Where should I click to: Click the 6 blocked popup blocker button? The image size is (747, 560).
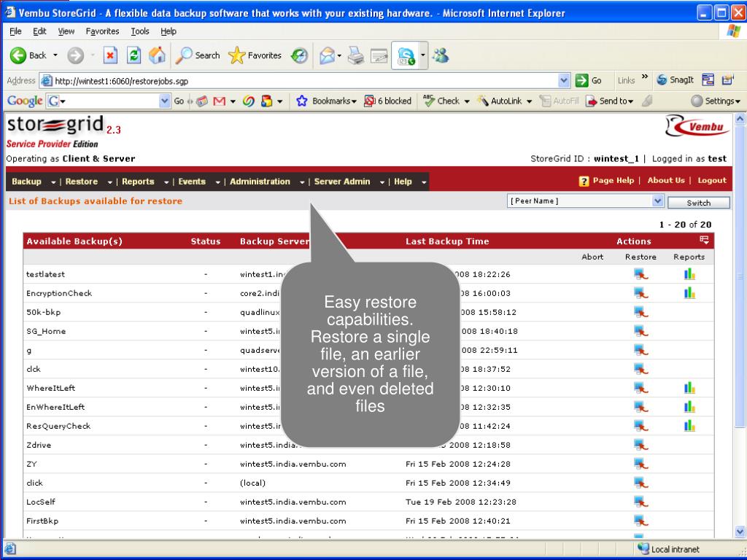click(388, 101)
